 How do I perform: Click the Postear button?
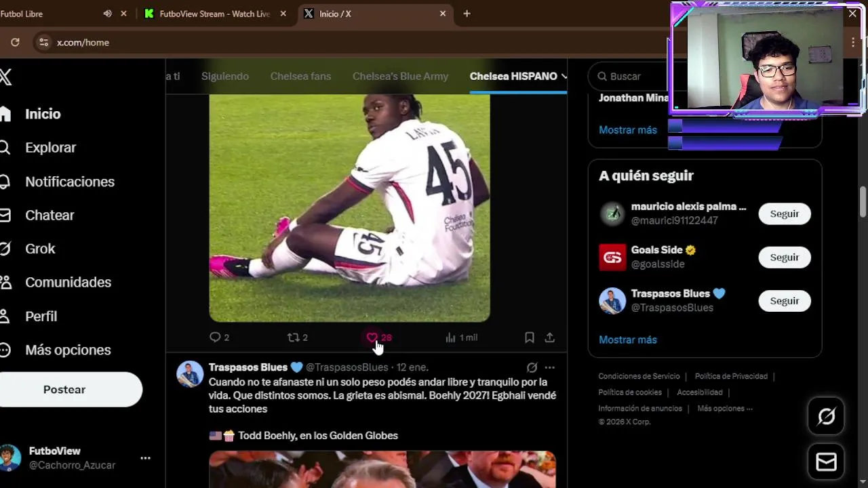point(64,390)
